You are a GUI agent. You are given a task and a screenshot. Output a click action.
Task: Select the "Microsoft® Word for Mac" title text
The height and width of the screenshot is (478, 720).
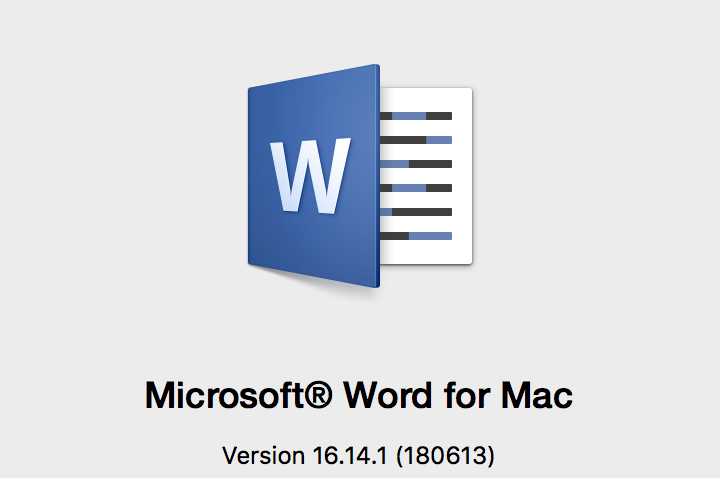click(x=359, y=395)
